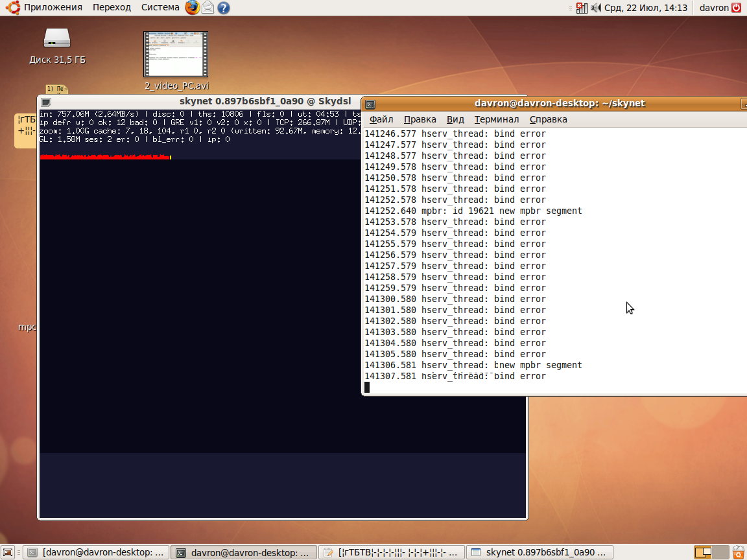Open the network connection status icon
Screen dimensions: 747x560
tap(582, 8)
